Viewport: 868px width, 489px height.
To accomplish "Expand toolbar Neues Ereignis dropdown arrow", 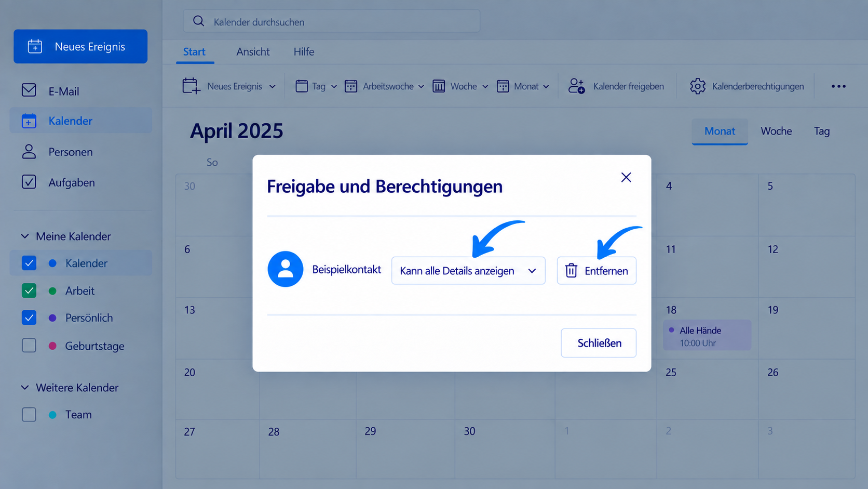I will click(272, 86).
